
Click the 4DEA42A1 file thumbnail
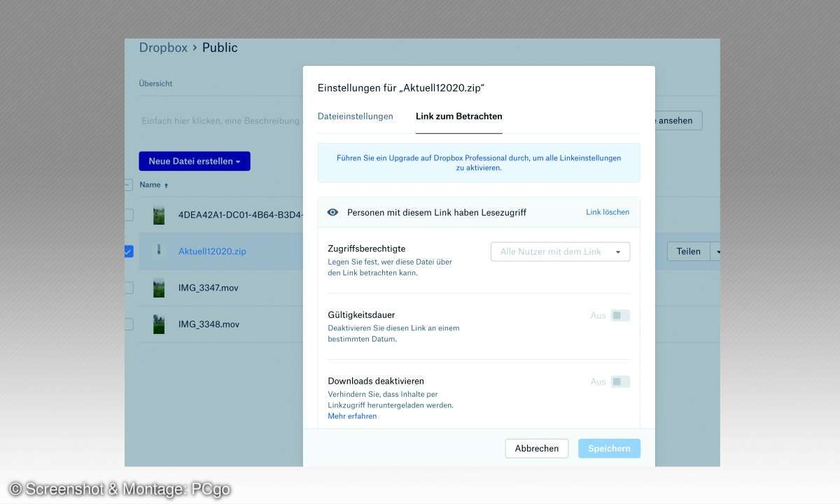coord(159,215)
